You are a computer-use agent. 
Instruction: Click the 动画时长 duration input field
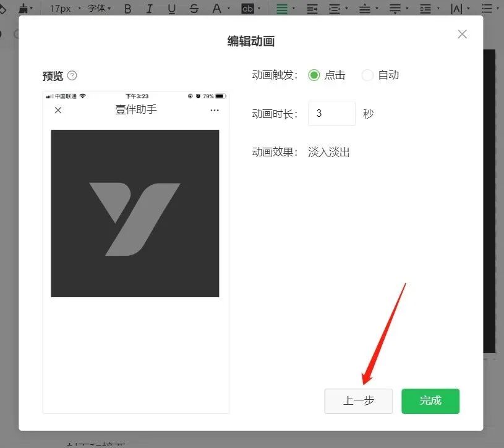coord(331,113)
